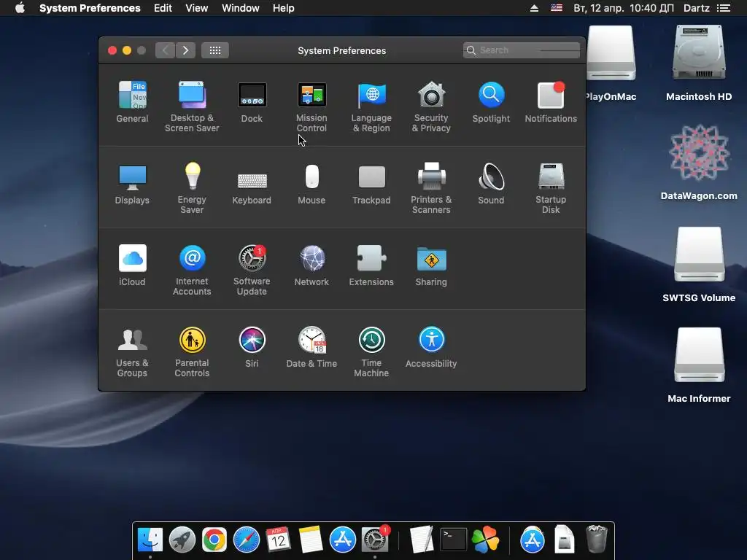Open Software Update pane
The width and height of the screenshot is (747, 560).
tap(252, 270)
